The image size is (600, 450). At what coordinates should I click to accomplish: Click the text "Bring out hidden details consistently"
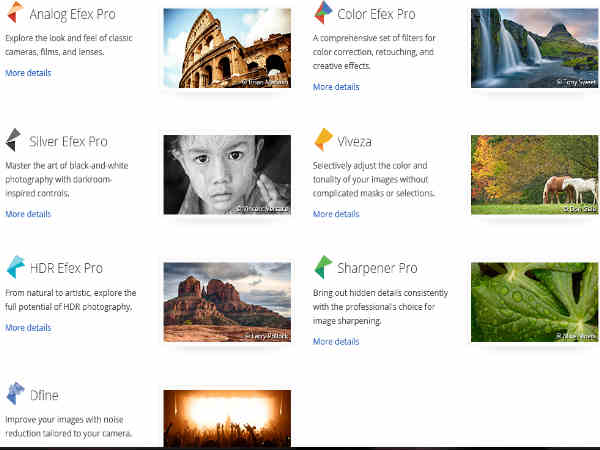coord(380,293)
